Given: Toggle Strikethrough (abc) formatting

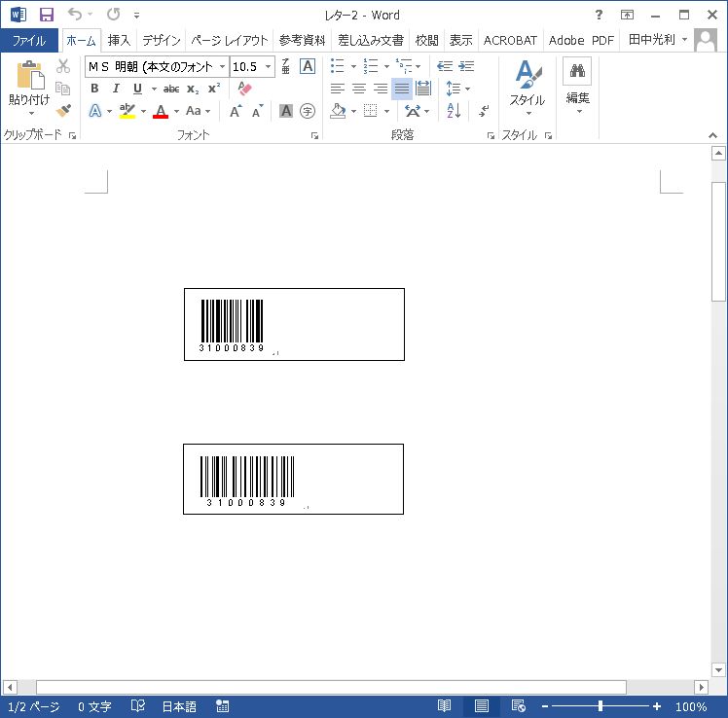Looking at the screenshot, I should (x=171, y=89).
